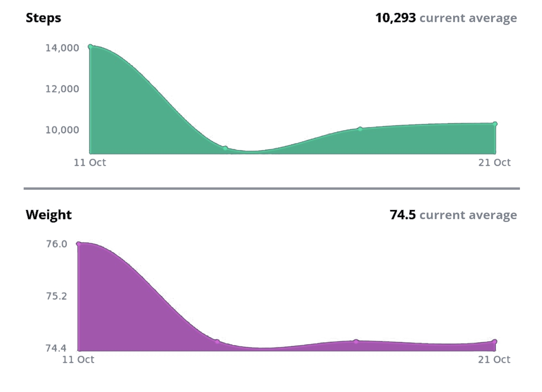Click the 11 Oct label under Weight chart

tap(78, 359)
